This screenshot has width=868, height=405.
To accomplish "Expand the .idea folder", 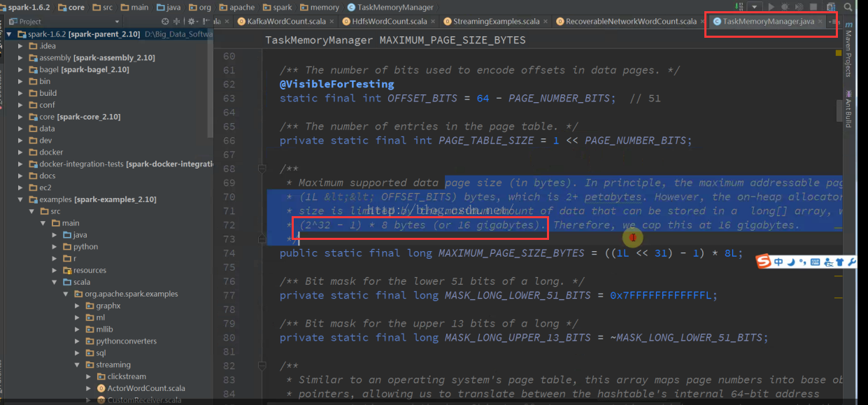I will [21, 45].
